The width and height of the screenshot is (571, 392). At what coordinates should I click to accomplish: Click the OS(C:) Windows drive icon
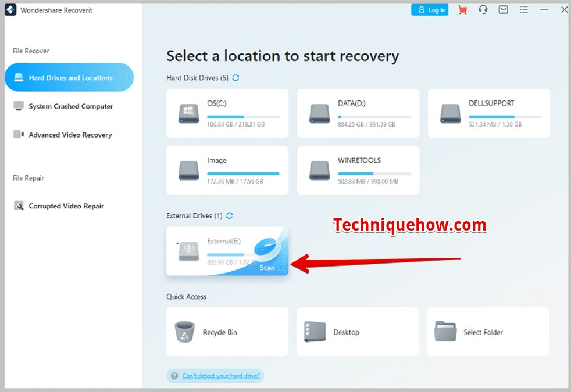(188, 113)
